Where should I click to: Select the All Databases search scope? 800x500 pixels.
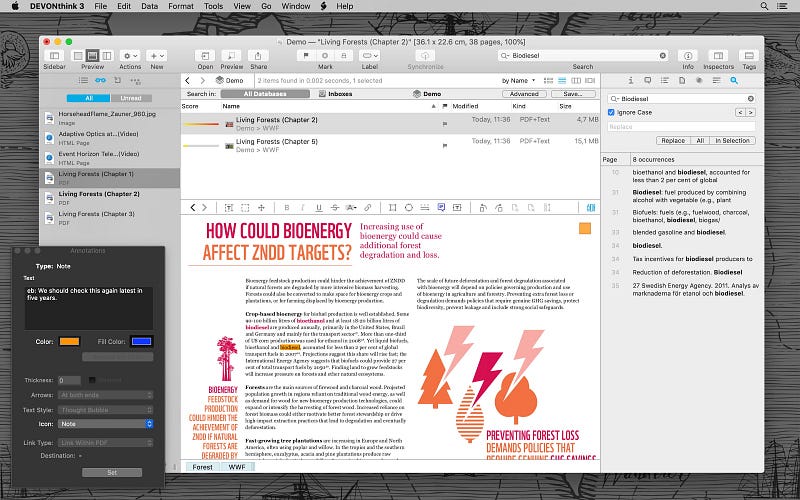click(x=263, y=93)
